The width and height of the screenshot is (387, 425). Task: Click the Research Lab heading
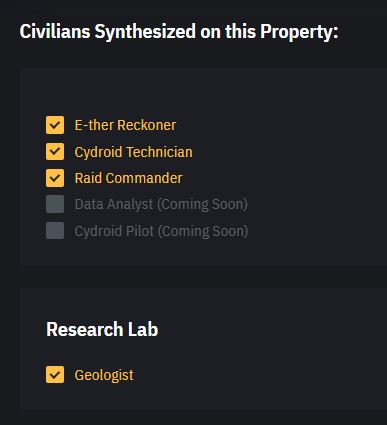point(102,329)
